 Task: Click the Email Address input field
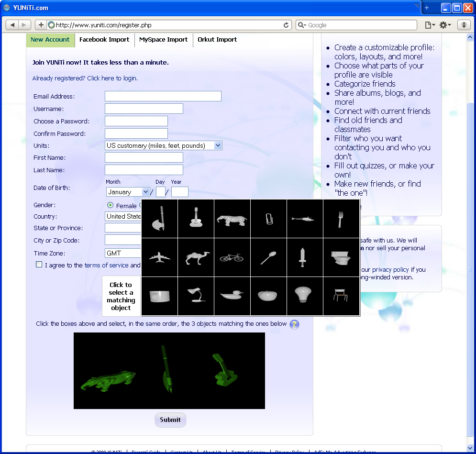click(x=163, y=96)
